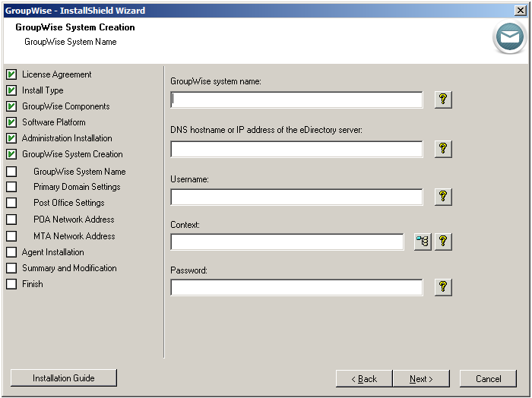Open help for the Context field
The image size is (532, 398).
coord(443,242)
